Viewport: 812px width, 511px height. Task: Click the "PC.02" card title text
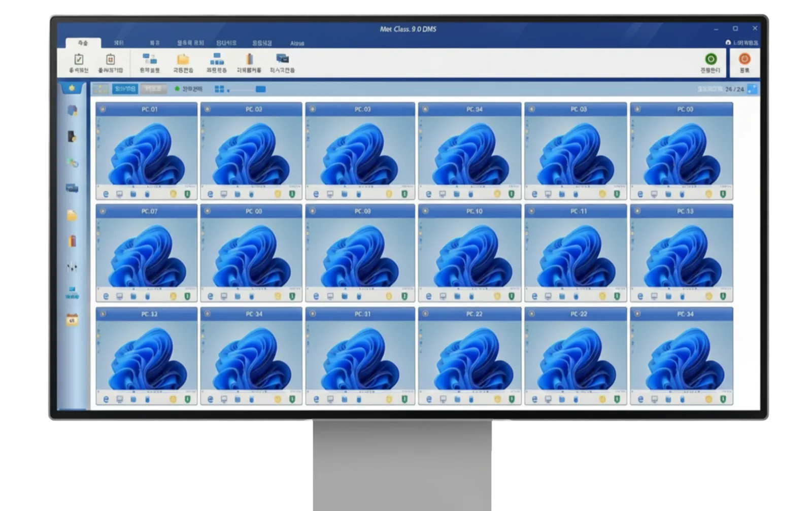[x=254, y=109]
